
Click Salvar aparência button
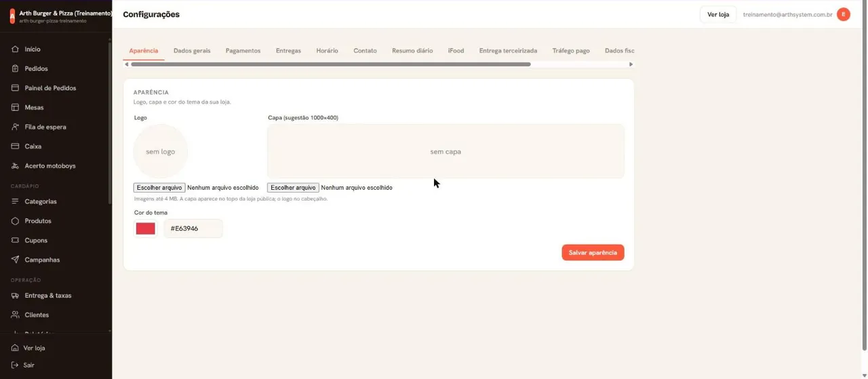coord(593,252)
